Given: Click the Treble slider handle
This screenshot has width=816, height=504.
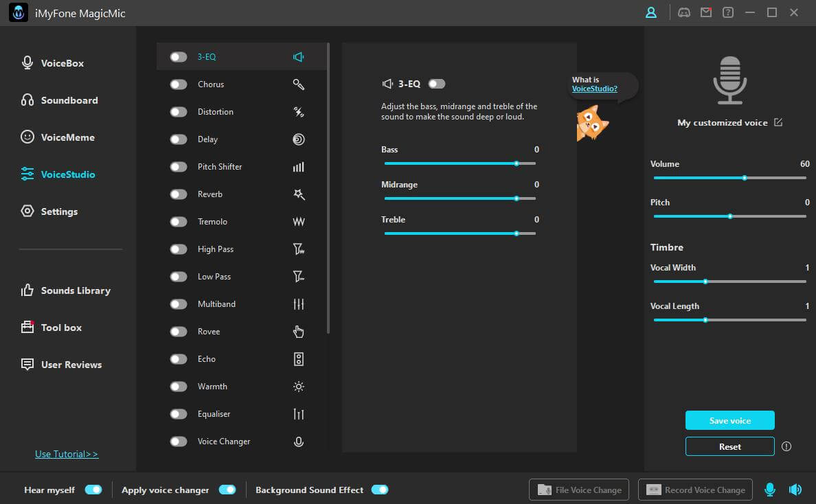Looking at the screenshot, I should [x=517, y=233].
